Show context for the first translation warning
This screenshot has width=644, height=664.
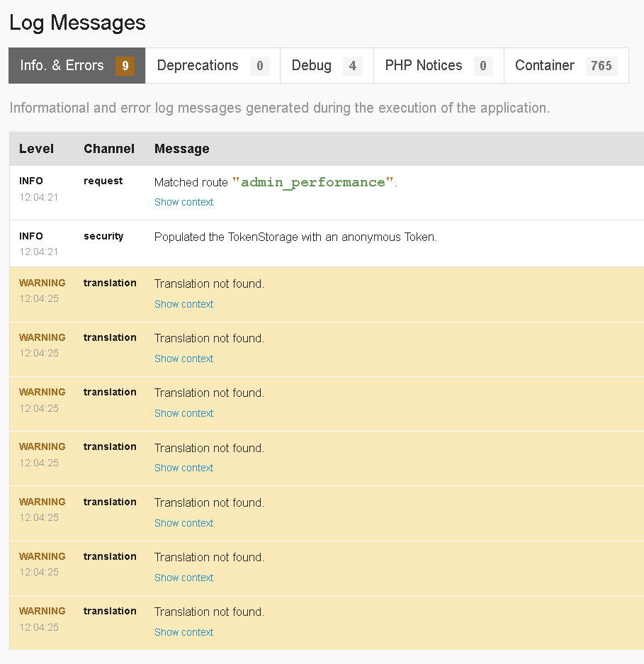(x=183, y=304)
